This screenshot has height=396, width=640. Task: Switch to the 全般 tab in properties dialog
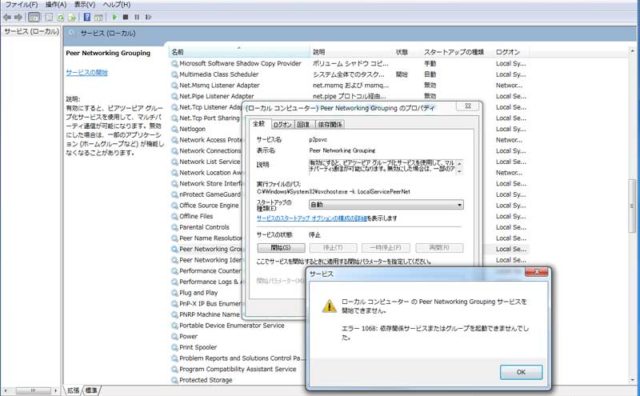(x=259, y=124)
